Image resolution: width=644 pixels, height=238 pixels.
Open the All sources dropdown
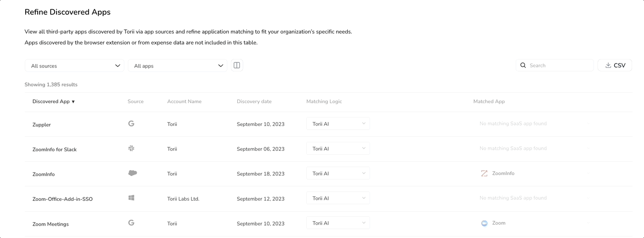point(74,65)
